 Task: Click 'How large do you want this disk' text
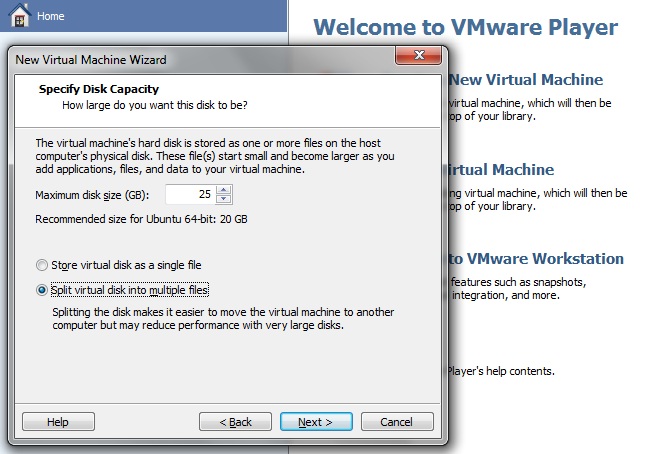click(155, 105)
